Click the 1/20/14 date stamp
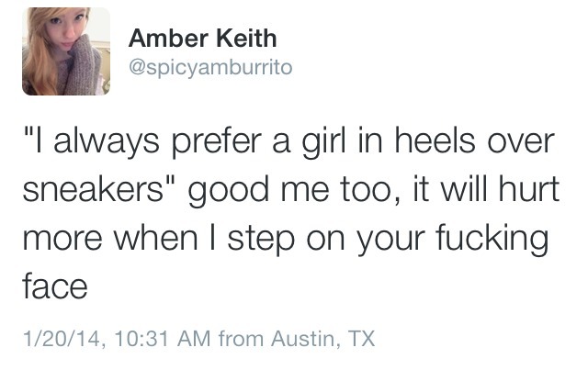This screenshot has width=588, height=370. click(x=58, y=340)
